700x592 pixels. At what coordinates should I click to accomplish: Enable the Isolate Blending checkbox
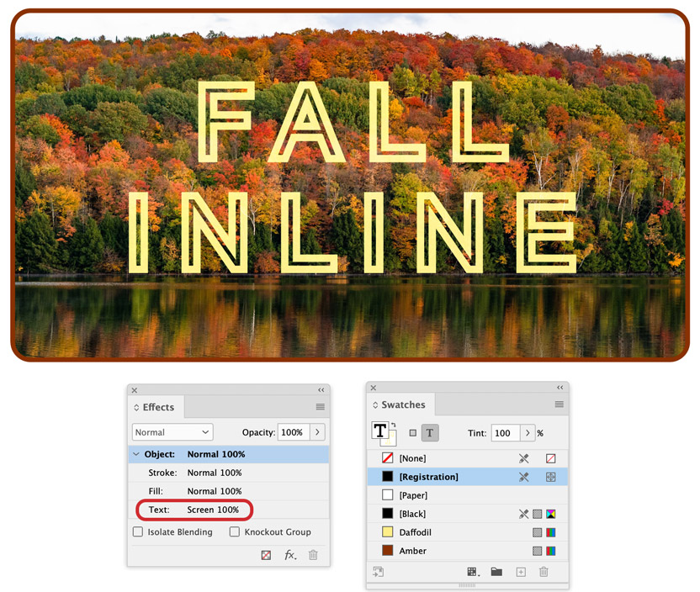pyautogui.click(x=138, y=531)
